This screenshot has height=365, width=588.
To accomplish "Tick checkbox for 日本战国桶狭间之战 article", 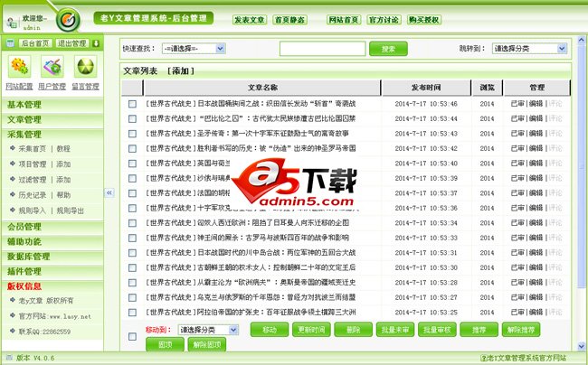I will tap(132, 104).
